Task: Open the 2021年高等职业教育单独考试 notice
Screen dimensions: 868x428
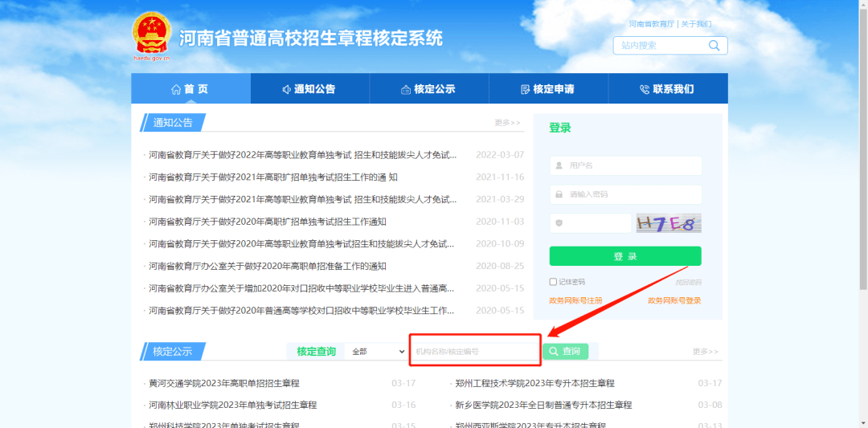Action: click(x=303, y=199)
